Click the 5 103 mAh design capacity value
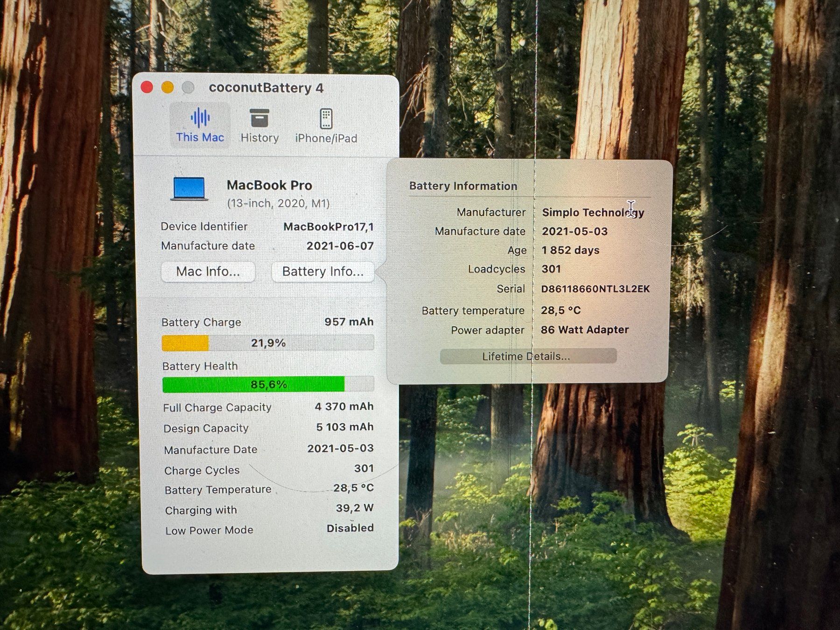The image size is (840, 630). pyautogui.click(x=345, y=427)
